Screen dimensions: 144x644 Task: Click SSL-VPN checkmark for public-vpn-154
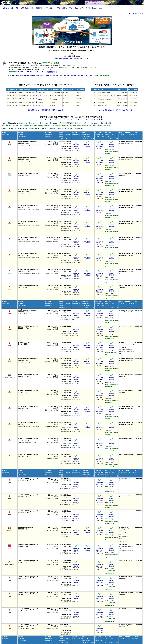pos(76,222)
